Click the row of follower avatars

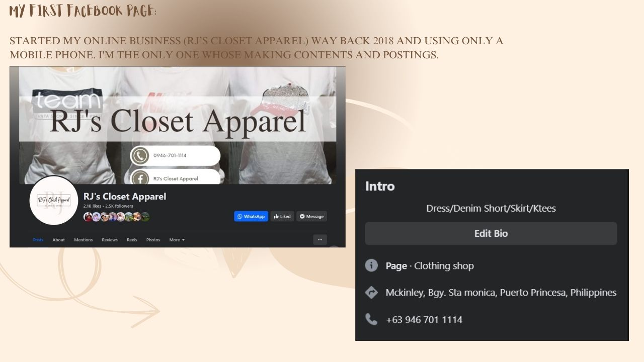pos(116,217)
